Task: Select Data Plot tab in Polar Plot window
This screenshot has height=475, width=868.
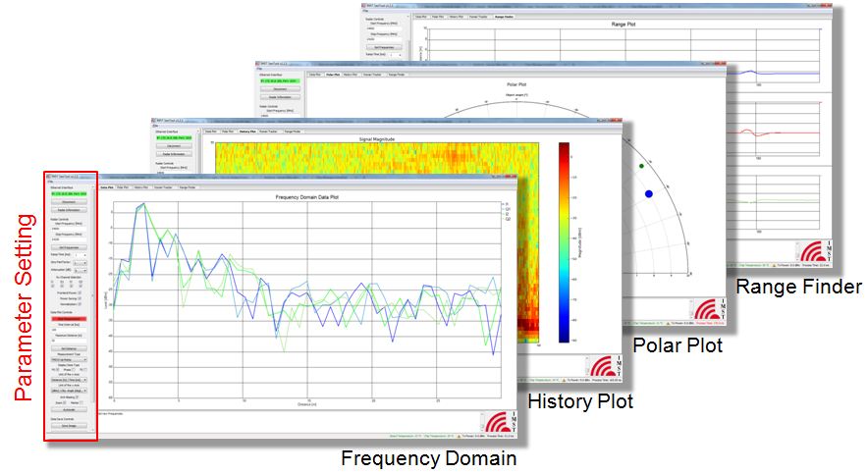Action: 315,75
